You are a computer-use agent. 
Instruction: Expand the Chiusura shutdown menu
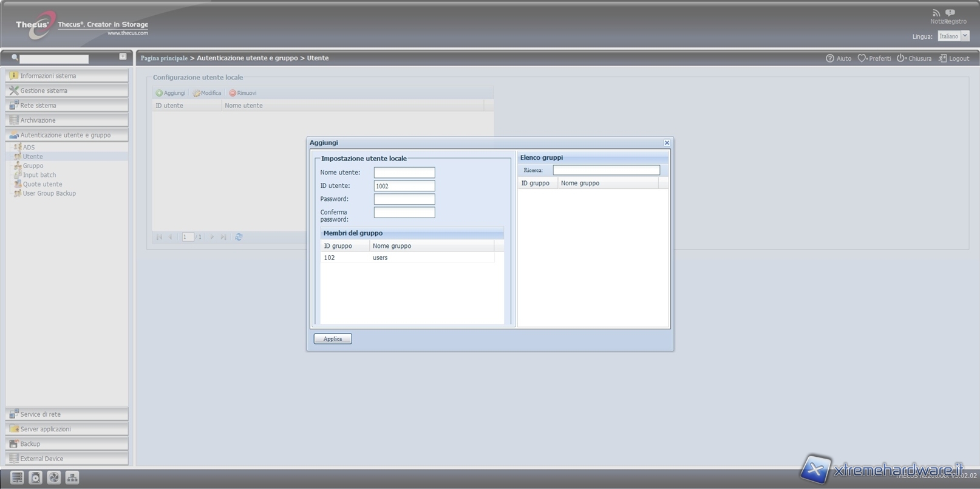tap(901, 58)
